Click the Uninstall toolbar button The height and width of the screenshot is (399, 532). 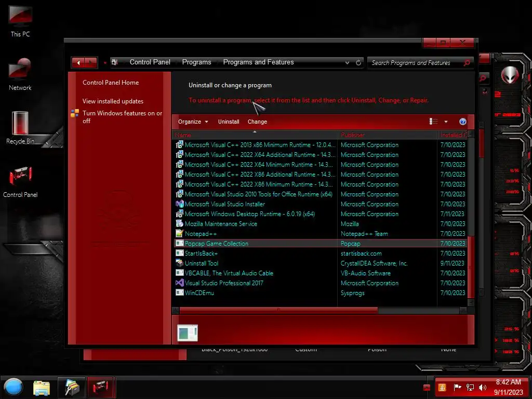[229, 122]
